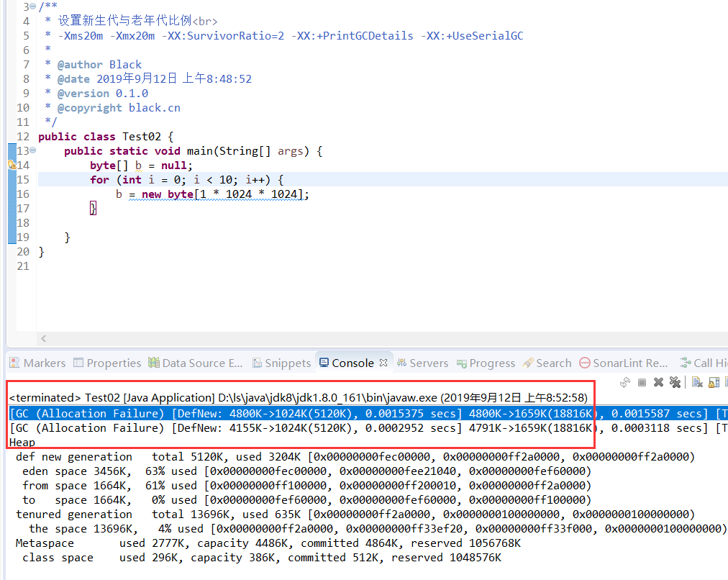Close the Console tab with its X
Screen dimensions: 728x580
(383, 363)
